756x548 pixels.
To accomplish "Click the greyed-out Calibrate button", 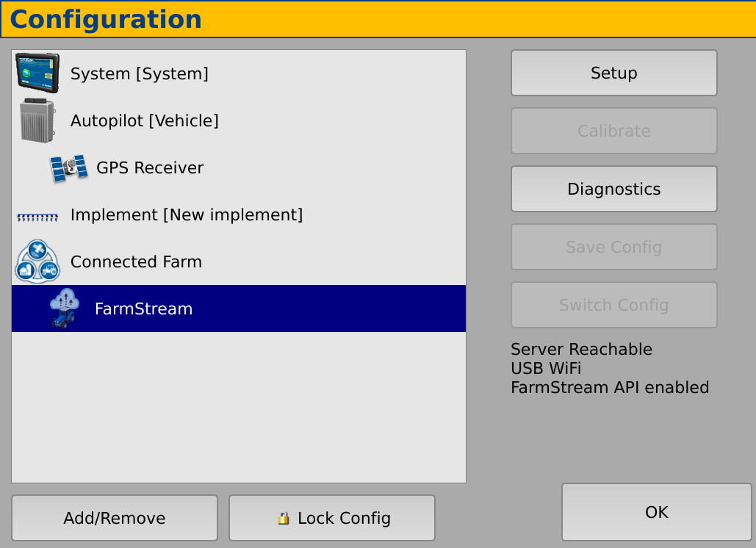I will point(613,131).
